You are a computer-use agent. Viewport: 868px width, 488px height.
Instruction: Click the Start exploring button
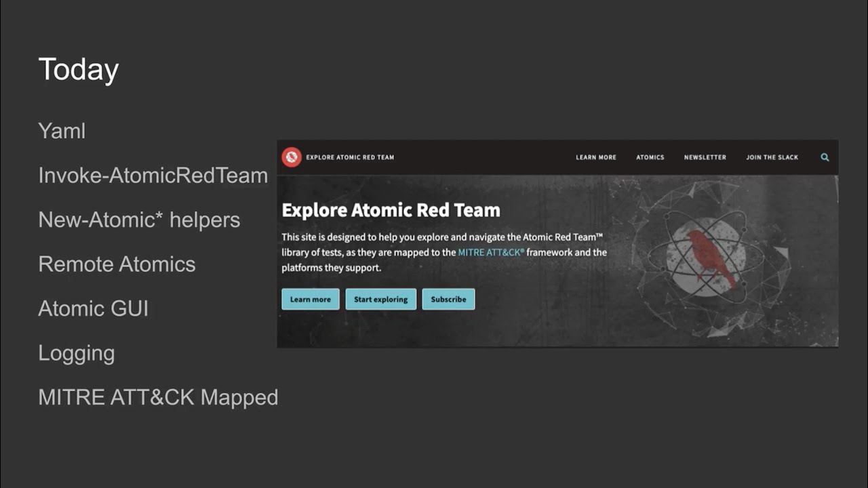(380, 299)
